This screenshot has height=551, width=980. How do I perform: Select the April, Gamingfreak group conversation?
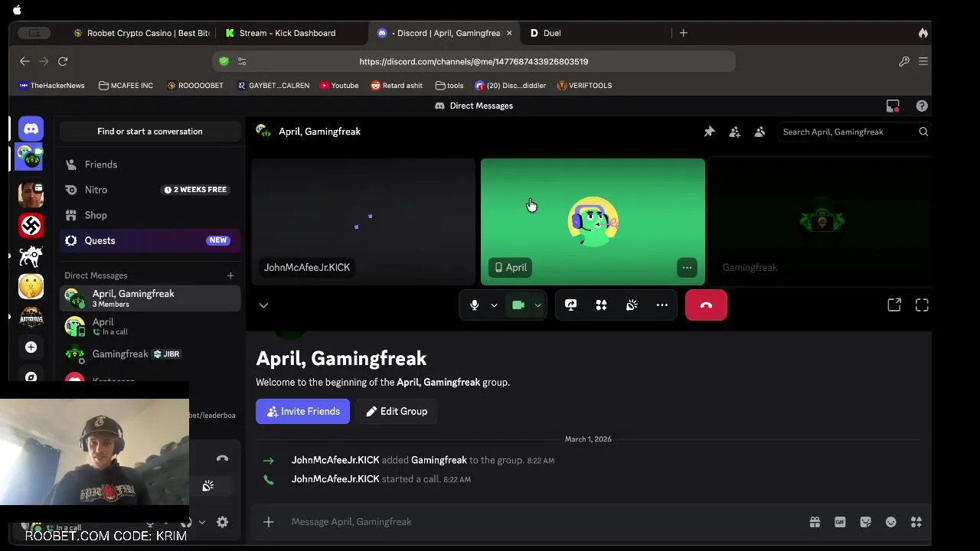pos(150,298)
